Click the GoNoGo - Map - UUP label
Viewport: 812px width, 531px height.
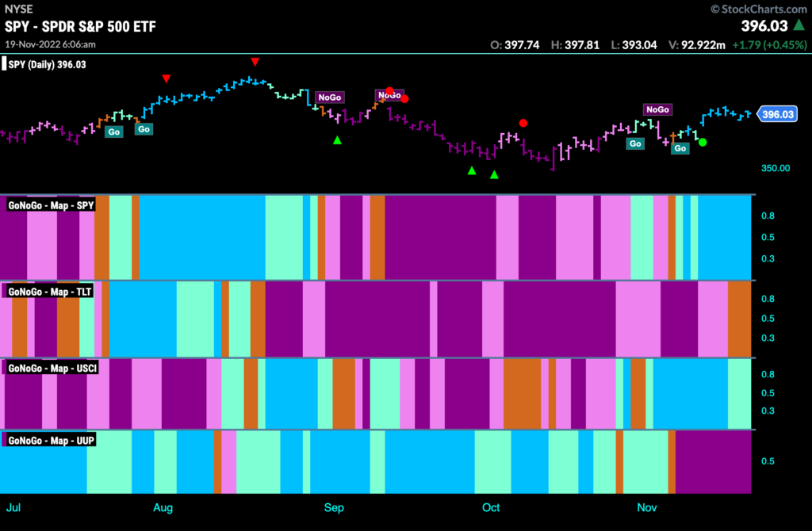click(51, 441)
